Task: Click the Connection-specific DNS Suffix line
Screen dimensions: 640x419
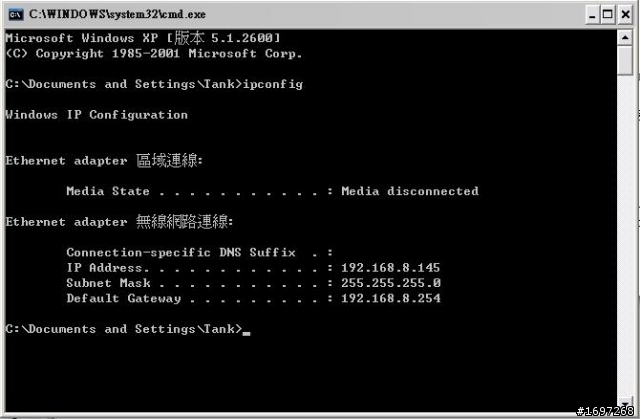Action: point(200,253)
